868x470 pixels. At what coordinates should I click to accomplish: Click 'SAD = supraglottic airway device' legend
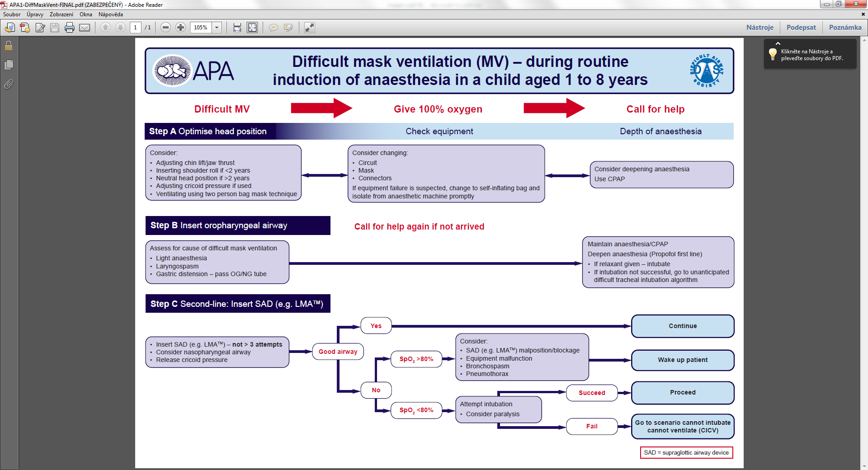pos(686,453)
